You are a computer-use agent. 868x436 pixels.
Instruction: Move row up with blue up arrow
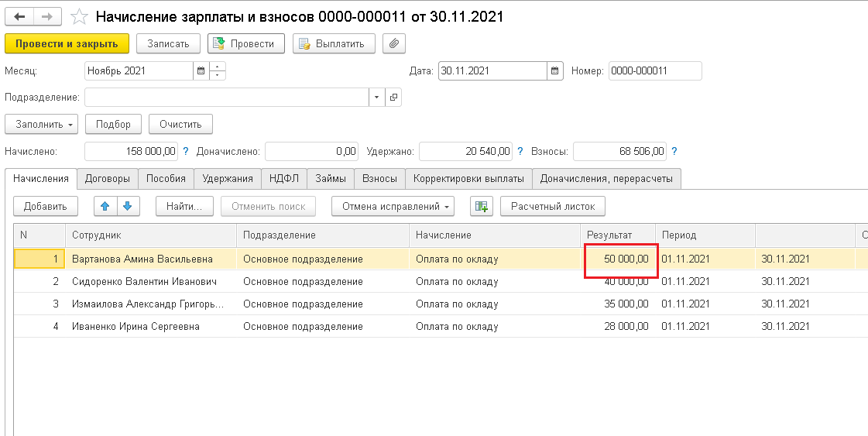106,206
